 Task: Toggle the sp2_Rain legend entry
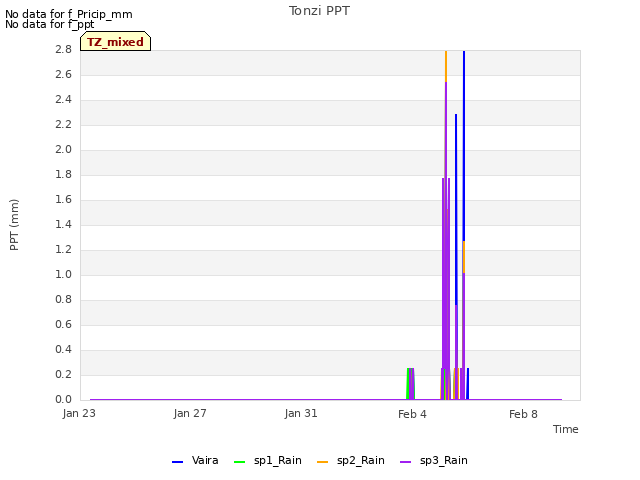(x=351, y=461)
